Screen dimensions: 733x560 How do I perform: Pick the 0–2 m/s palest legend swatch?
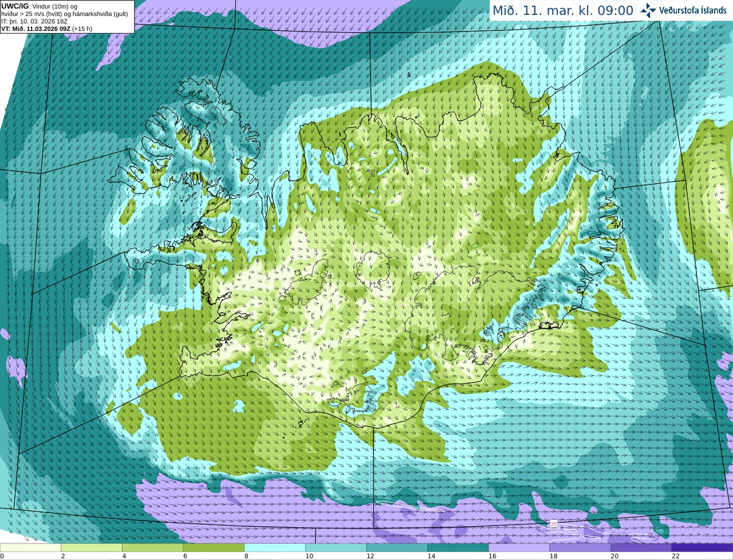(30, 547)
